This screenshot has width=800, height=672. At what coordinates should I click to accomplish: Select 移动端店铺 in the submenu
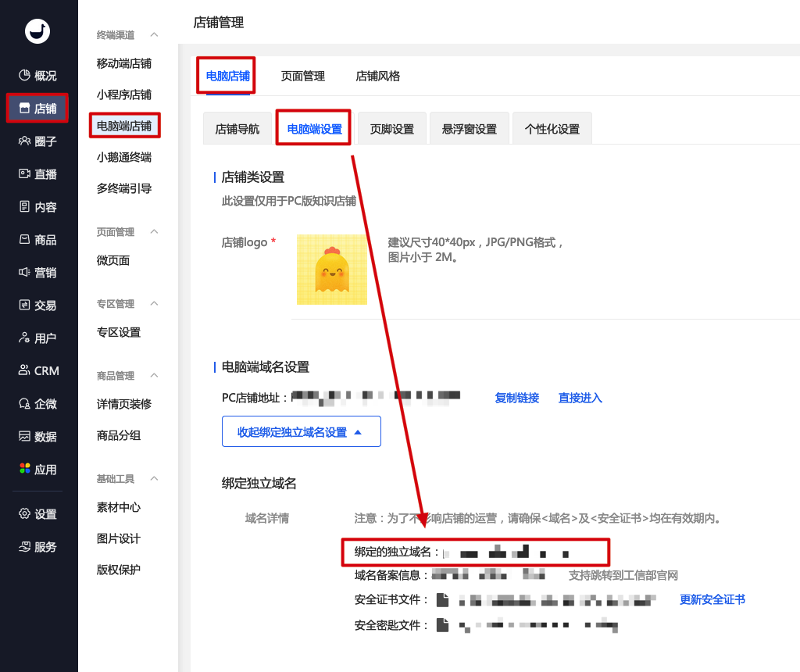124,63
